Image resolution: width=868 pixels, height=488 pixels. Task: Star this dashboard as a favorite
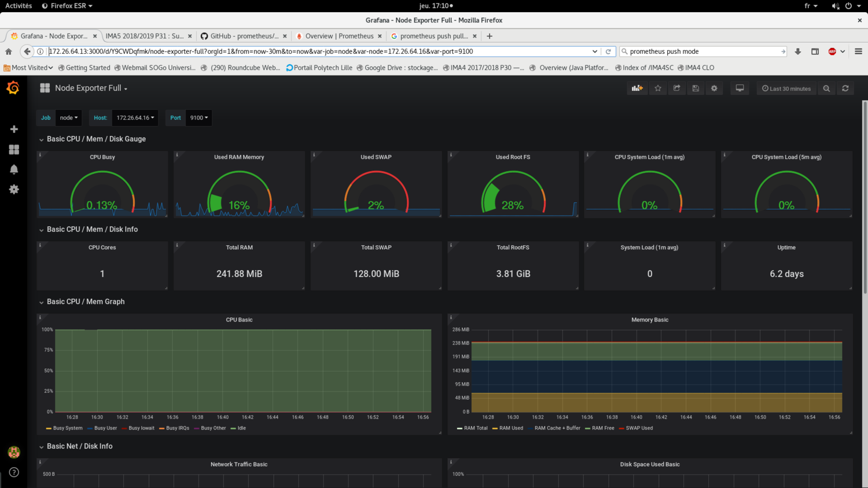pos(658,88)
